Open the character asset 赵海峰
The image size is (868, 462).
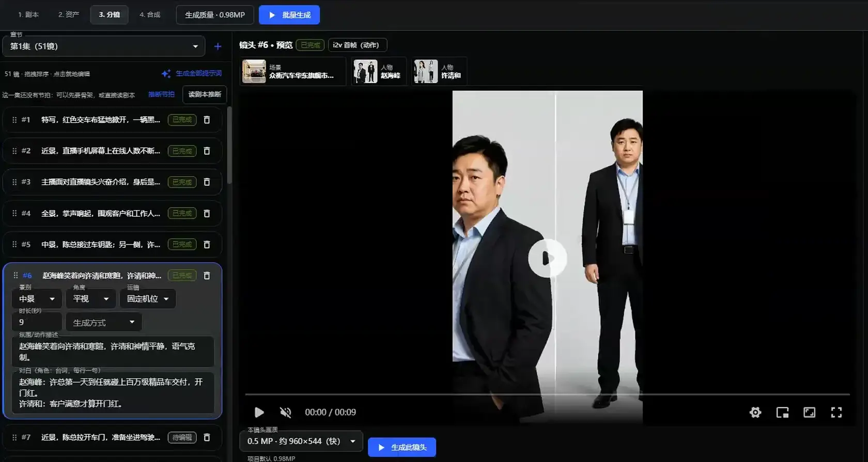pos(379,71)
